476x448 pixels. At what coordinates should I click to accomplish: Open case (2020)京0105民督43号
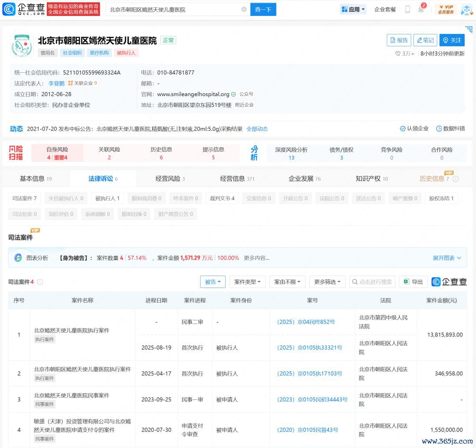pos(308,430)
